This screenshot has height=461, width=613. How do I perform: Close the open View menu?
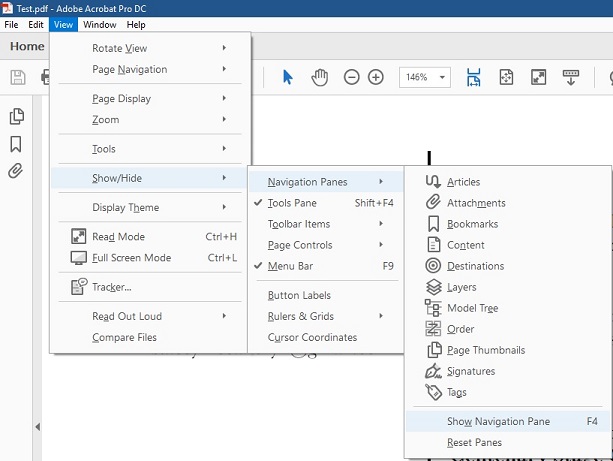(x=63, y=25)
